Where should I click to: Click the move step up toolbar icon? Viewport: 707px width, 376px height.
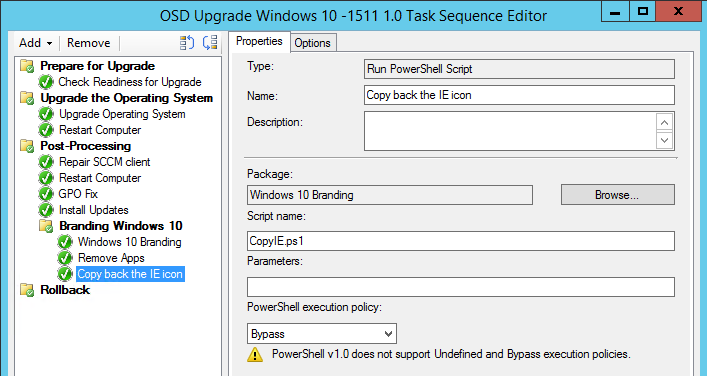point(187,43)
